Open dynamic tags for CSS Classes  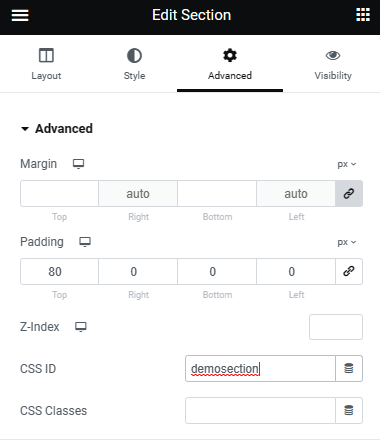349,410
